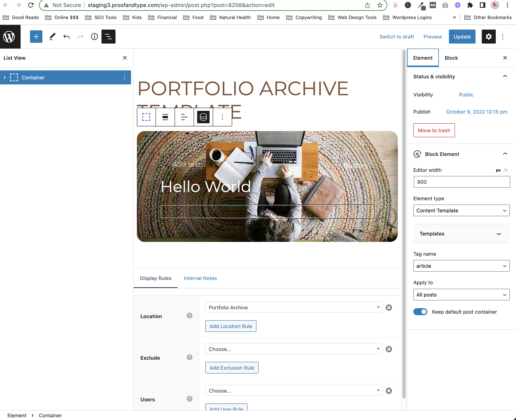Open the Internal Notes tab

pos(200,278)
